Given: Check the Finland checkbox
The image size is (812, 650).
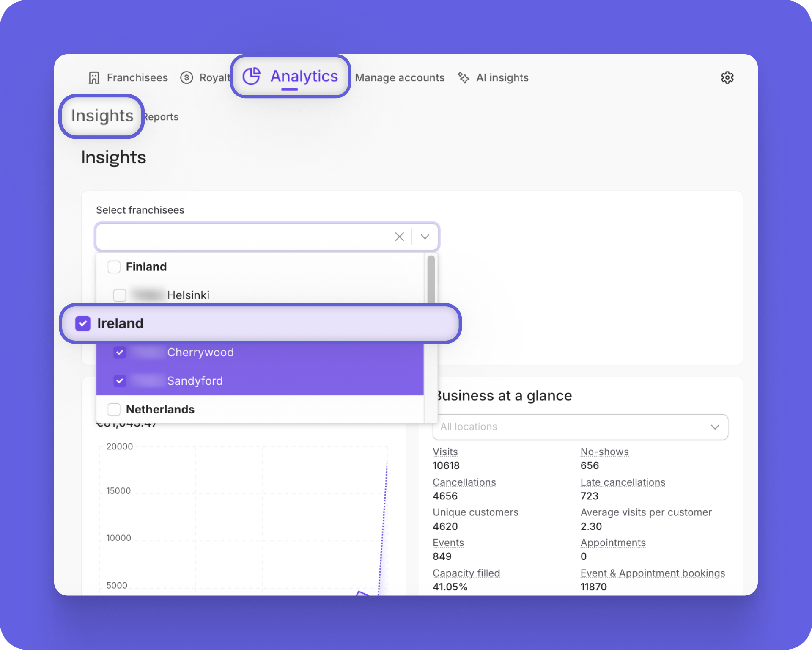Looking at the screenshot, I should [x=114, y=267].
